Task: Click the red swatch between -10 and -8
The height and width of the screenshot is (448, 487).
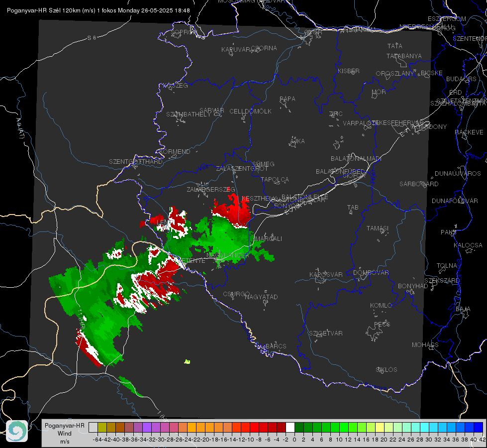Action: click(254, 428)
